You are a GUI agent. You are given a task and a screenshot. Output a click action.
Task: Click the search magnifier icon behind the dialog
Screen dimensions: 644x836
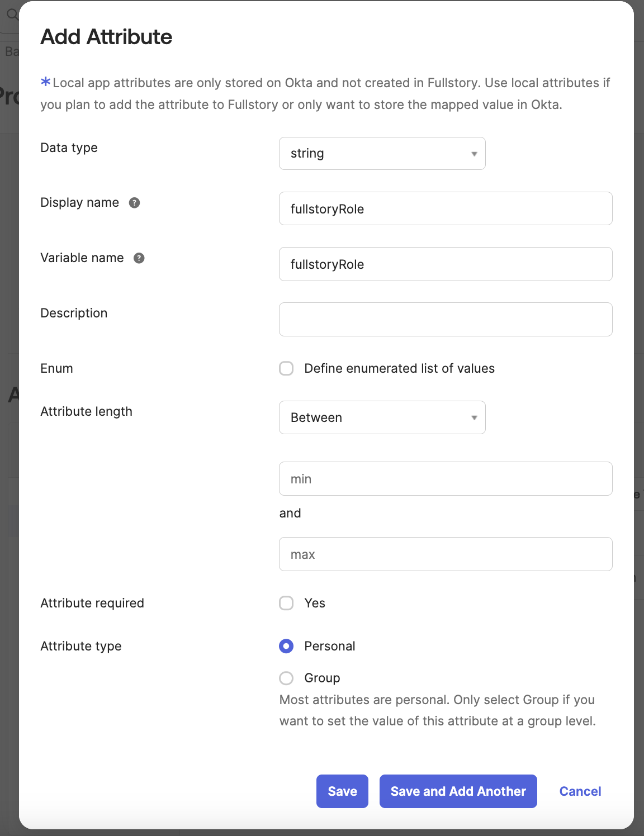tap(12, 14)
